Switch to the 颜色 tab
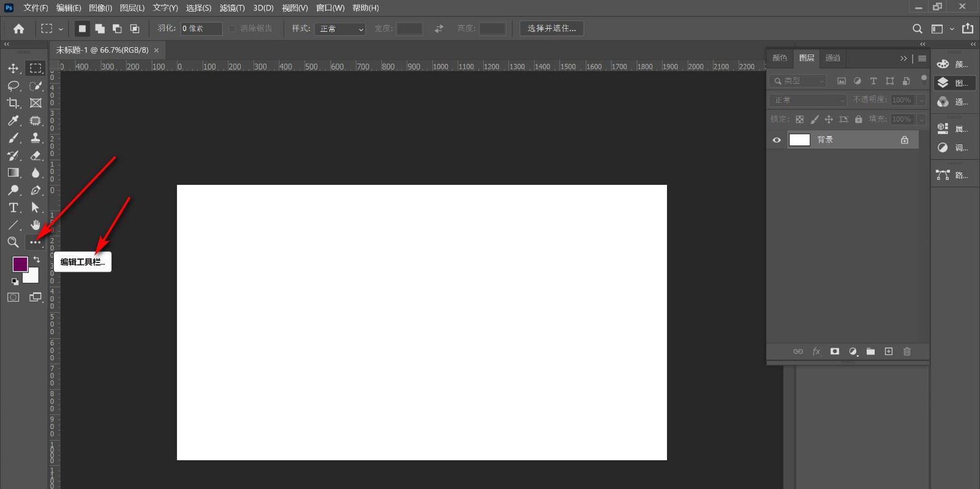 click(x=780, y=58)
